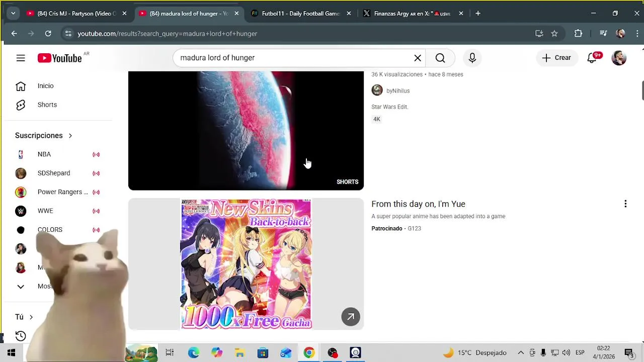Open the Windows notification center
The image size is (644, 362).
pyautogui.click(x=629, y=353)
